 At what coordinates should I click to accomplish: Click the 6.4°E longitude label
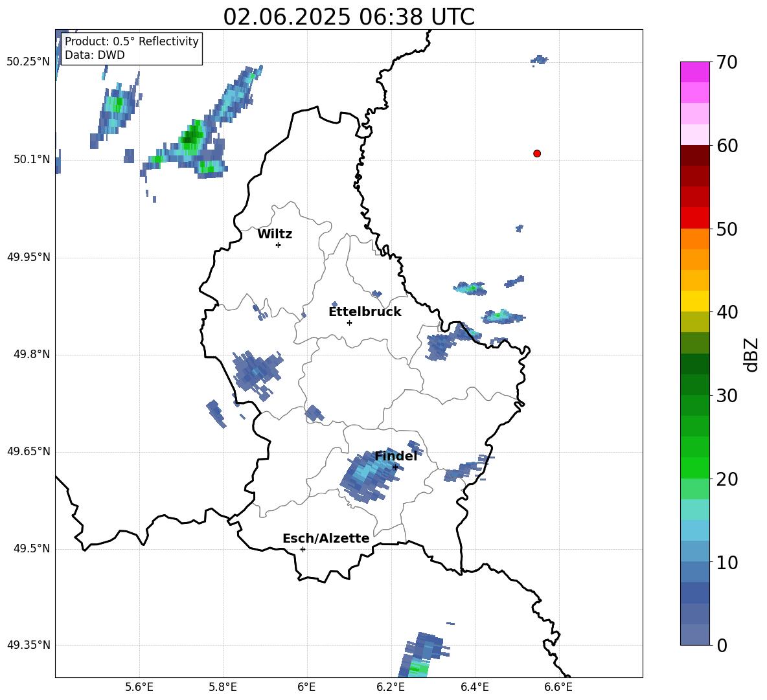pos(474,687)
